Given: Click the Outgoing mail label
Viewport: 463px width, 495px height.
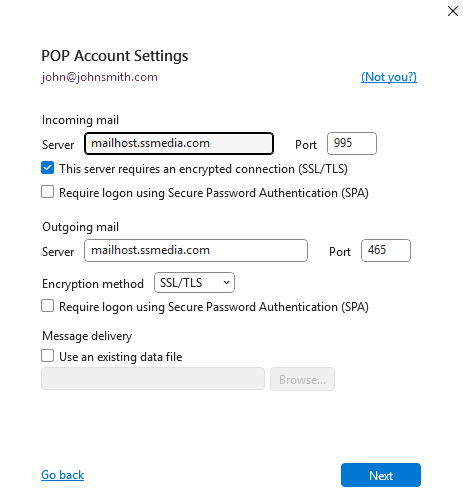Looking at the screenshot, I should tap(80, 227).
